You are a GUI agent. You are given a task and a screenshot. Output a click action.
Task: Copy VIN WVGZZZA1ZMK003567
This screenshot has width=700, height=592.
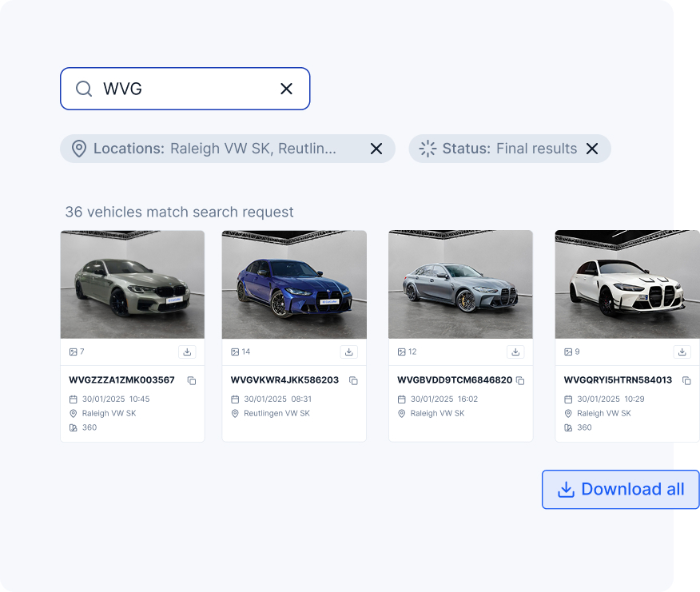click(192, 381)
